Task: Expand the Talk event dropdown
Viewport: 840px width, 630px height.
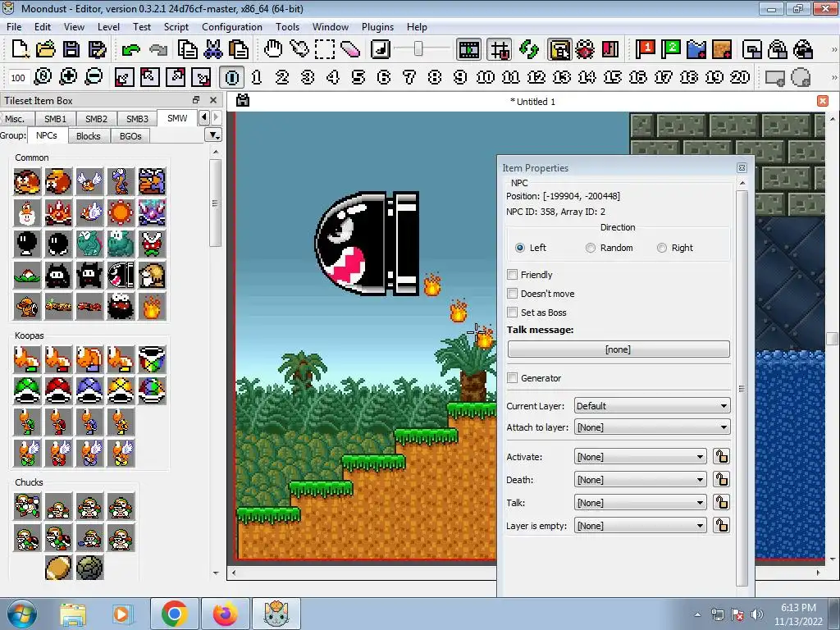Action: [640, 503]
